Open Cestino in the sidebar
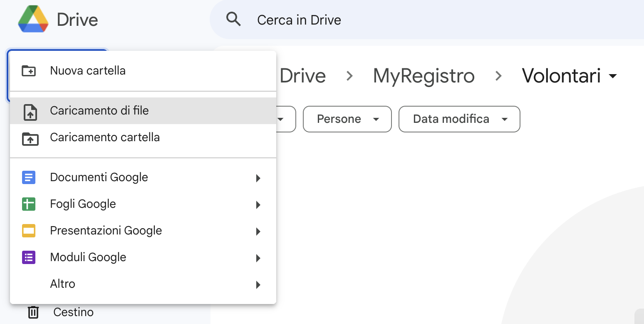644x324 pixels. pos(73,312)
